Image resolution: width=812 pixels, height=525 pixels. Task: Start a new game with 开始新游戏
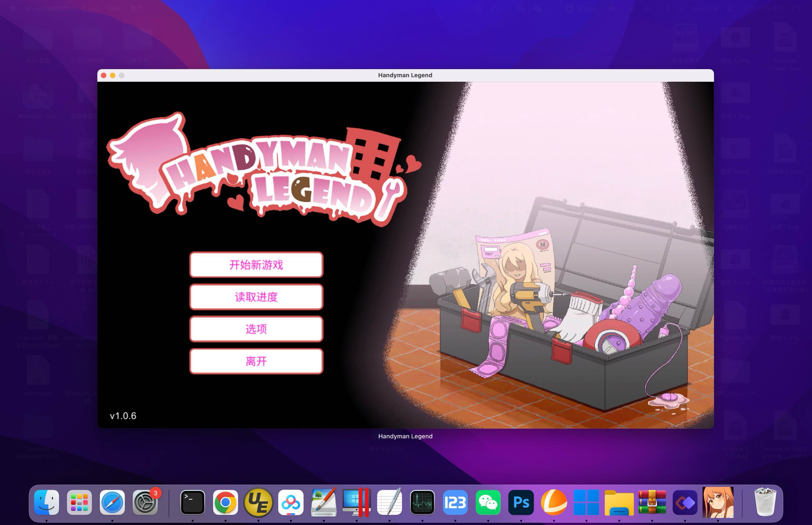pos(256,265)
